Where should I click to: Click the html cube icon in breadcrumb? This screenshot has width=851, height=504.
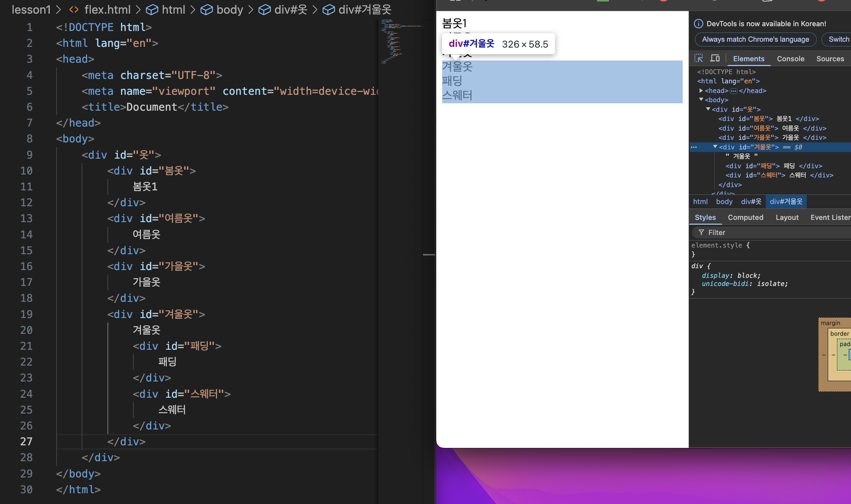[152, 10]
